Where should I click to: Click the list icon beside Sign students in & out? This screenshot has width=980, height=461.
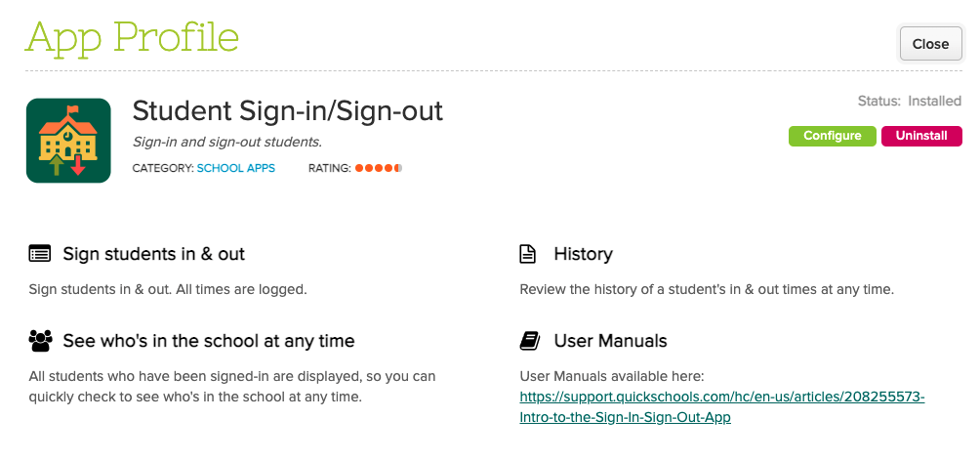pos(40,254)
